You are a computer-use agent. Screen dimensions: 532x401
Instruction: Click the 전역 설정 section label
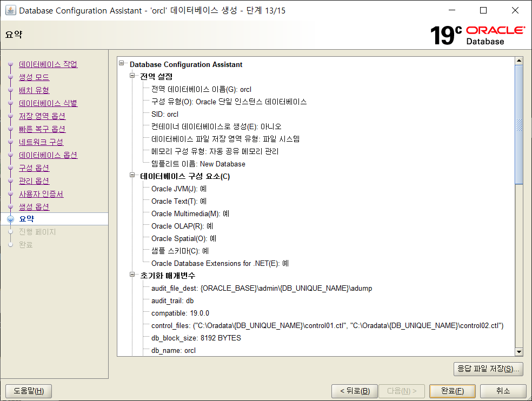[x=156, y=77]
